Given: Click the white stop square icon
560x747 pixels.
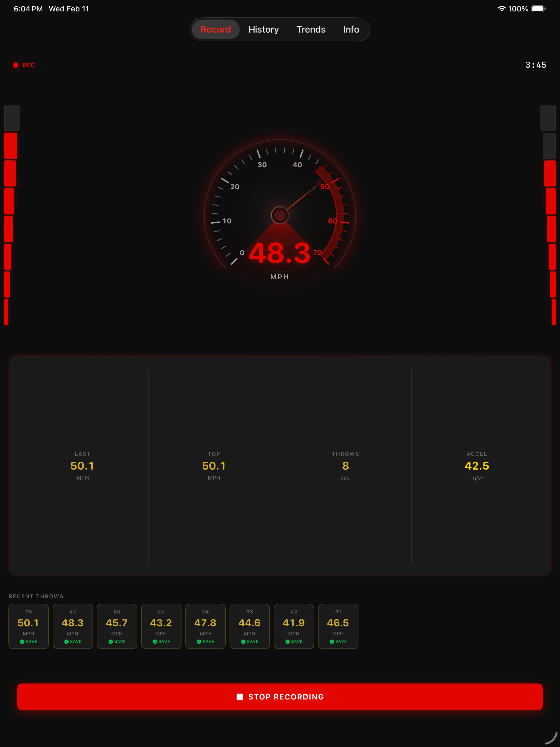Looking at the screenshot, I should (240, 697).
